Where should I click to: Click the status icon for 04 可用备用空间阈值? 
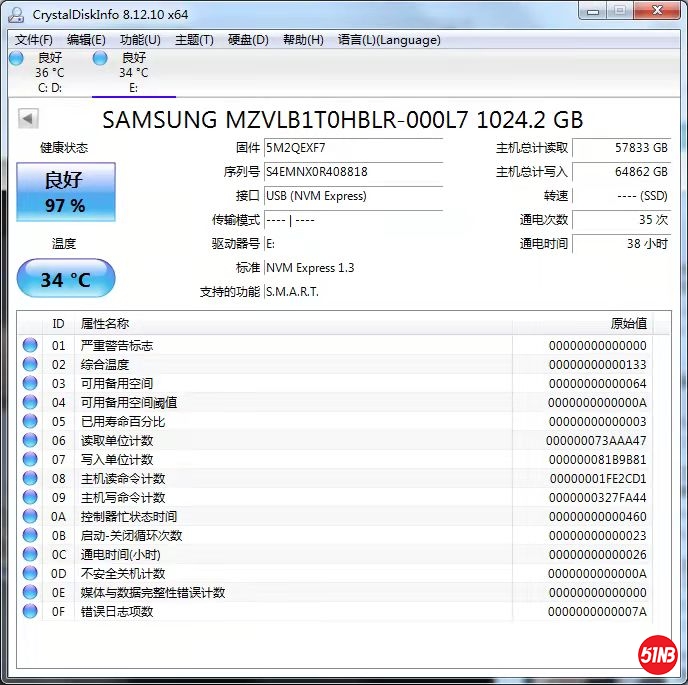30,402
